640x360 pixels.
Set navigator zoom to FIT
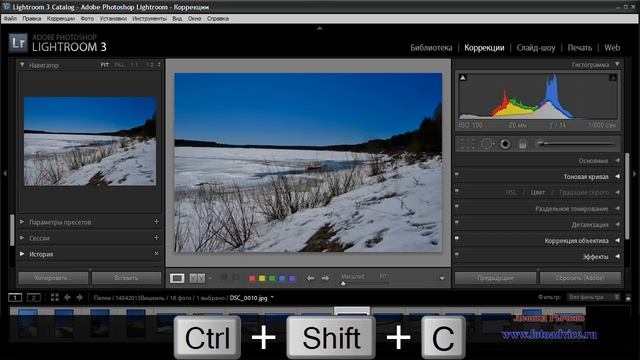[105, 64]
